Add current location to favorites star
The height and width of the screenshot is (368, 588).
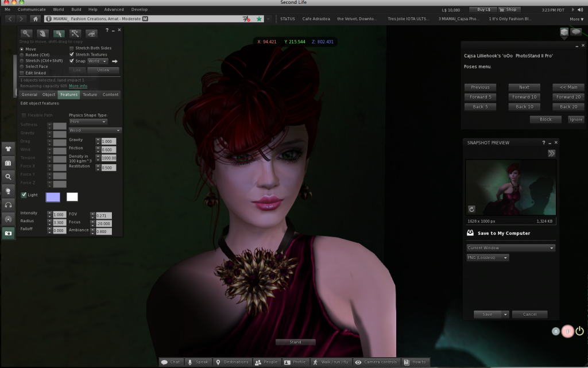coord(259,19)
